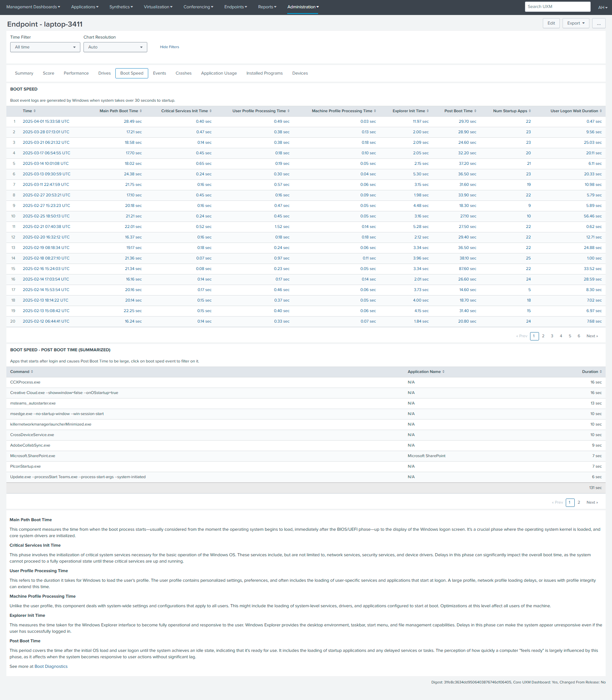
Task: Sort by Machine Profile Processing Time column
Action: point(344,111)
